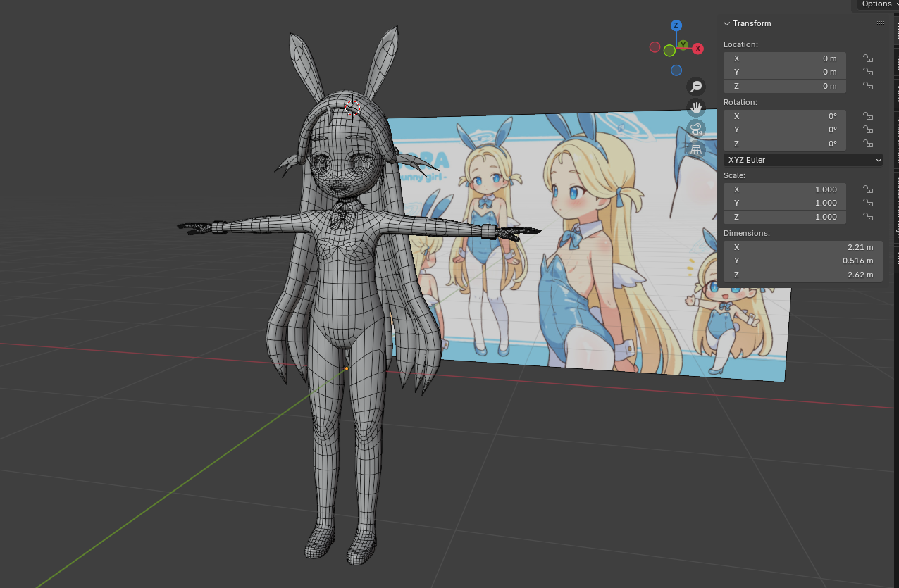Toggle lock for Rotation Z
899x588 pixels.
coord(869,144)
